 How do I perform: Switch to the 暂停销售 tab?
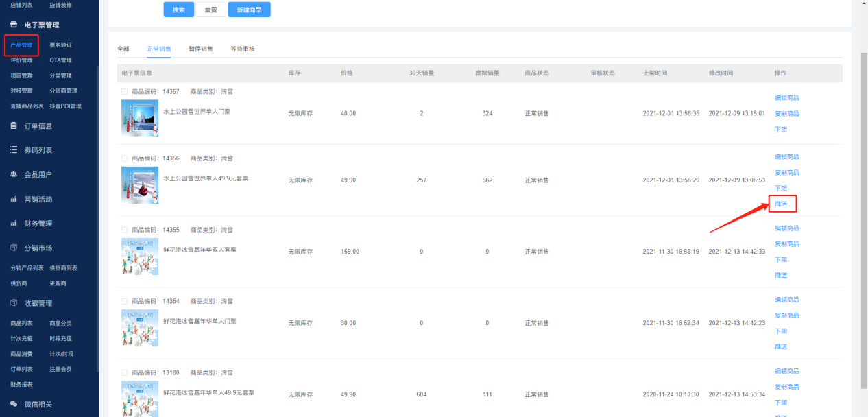point(200,49)
